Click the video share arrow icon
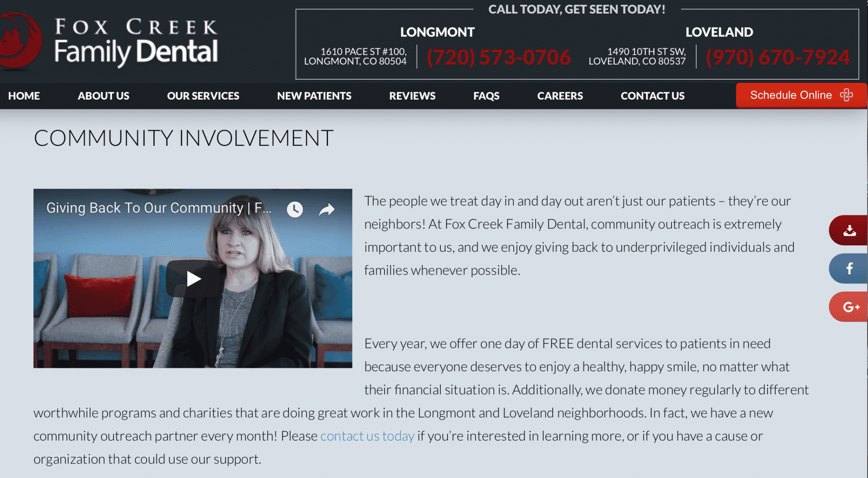 (x=327, y=209)
